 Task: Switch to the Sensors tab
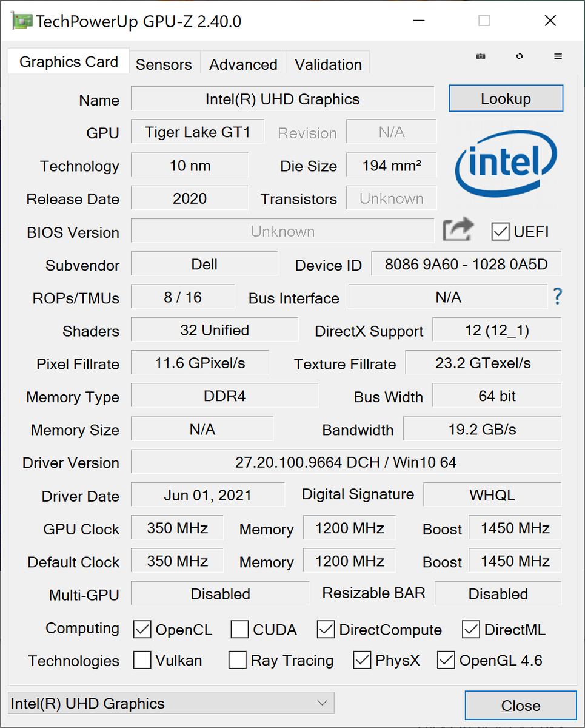point(164,64)
